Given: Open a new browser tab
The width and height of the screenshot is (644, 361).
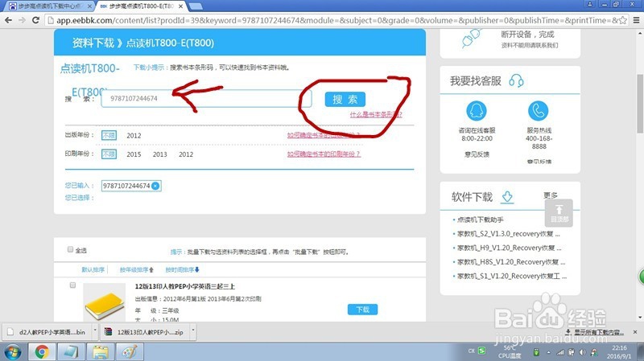Looking at the screenshot, I should click(x=196, y=6).
